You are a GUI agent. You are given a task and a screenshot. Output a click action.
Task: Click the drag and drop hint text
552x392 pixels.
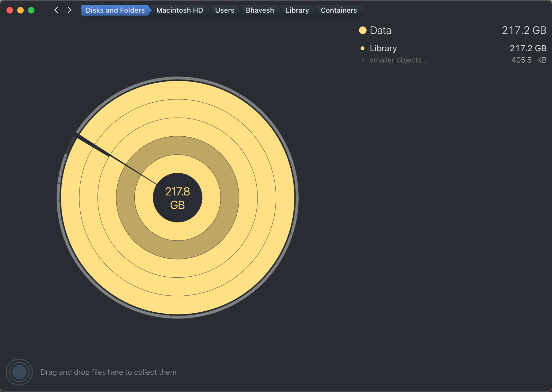coord(108,372)
